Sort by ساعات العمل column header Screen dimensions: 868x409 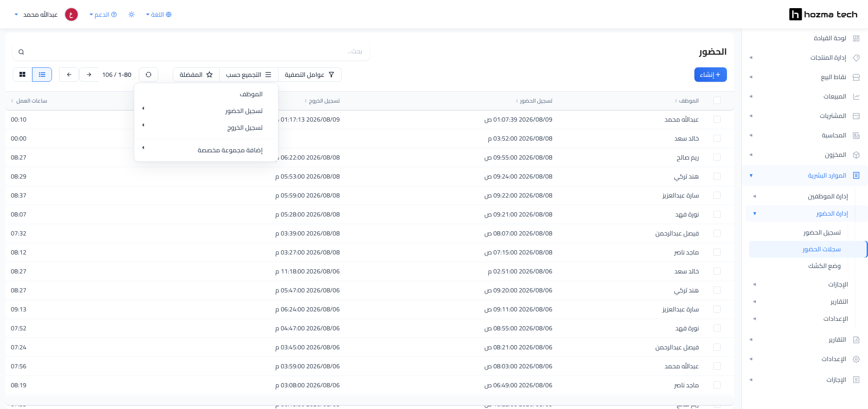pyautogui.click(x=29, y=101)
